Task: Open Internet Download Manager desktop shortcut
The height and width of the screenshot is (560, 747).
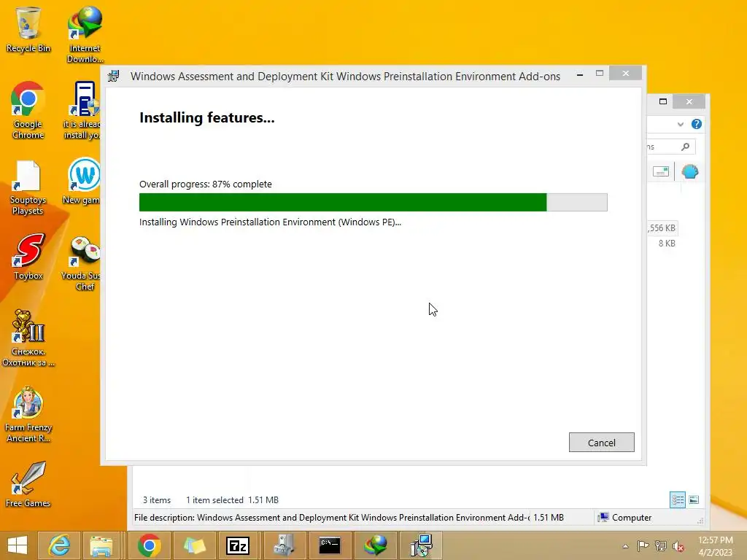Action: pyautogui.click(x=85, y=34)
